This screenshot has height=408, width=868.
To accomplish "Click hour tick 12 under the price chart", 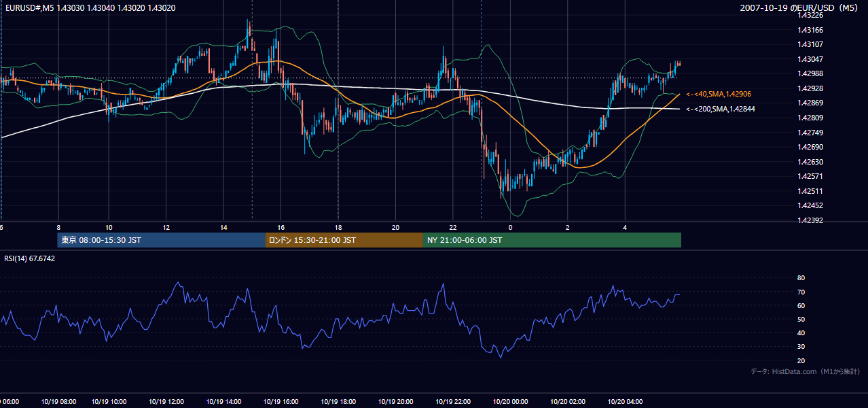I will coord(166,228).
